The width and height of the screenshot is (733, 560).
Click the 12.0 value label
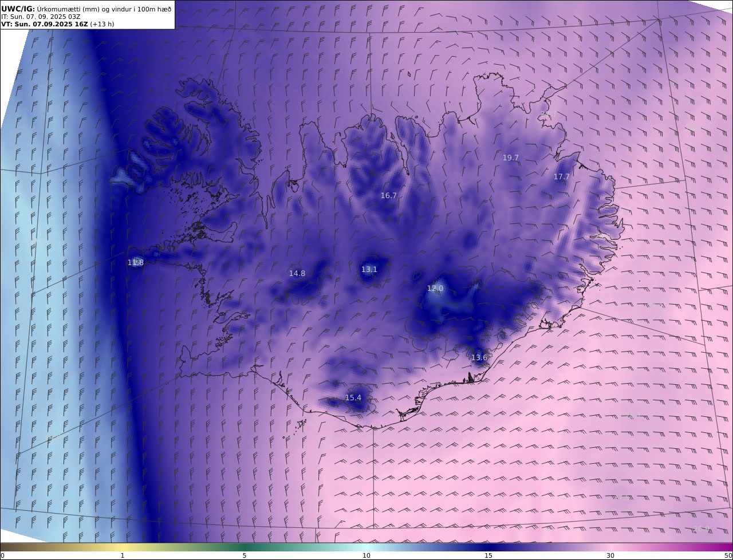[435, 289]
